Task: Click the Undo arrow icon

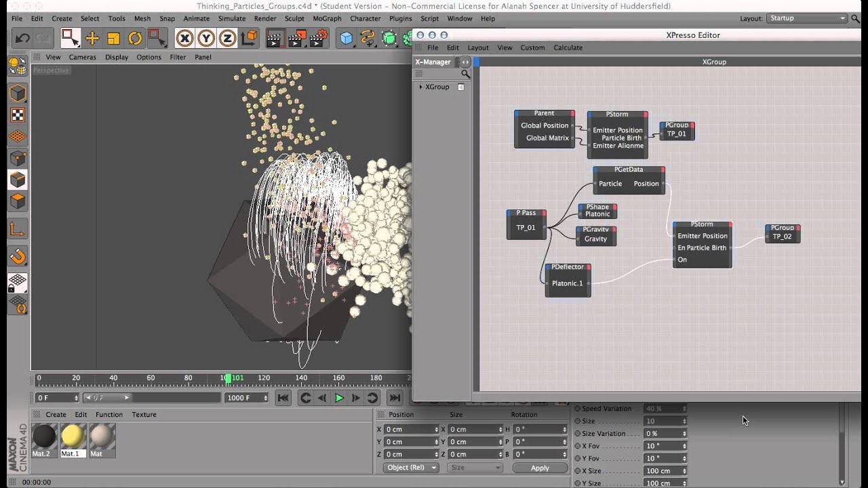Action: pyautogui.click(x=22, y=38)
